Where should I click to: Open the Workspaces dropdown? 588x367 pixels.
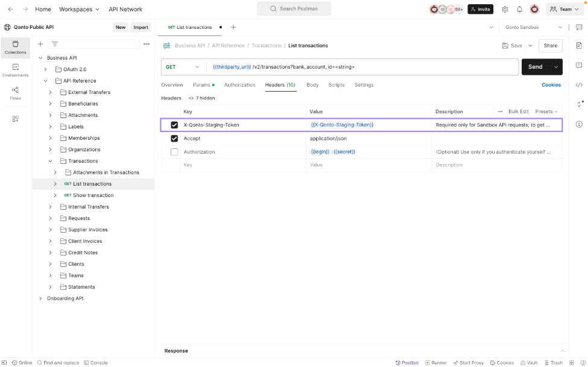[79, 10]
